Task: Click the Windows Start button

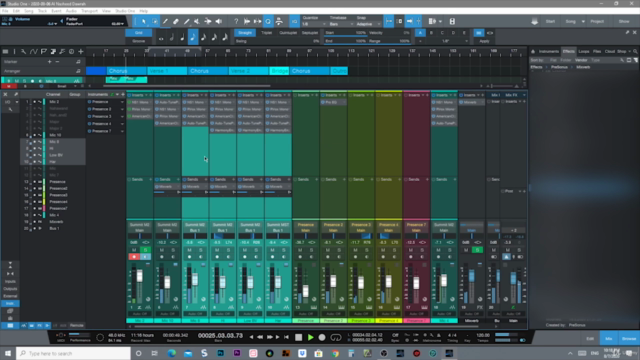Action: pyautogui.click(x=7, y=353)
